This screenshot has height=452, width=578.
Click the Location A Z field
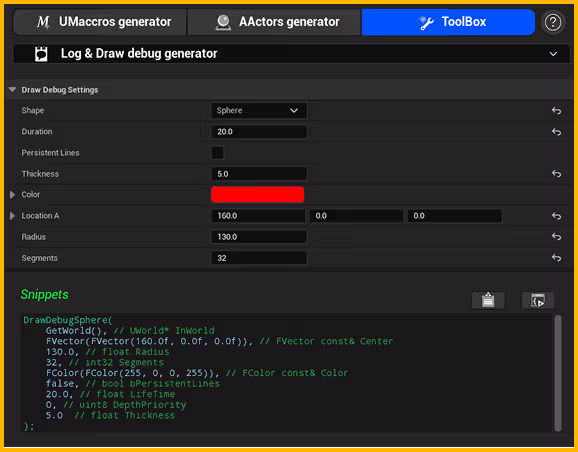455,216
